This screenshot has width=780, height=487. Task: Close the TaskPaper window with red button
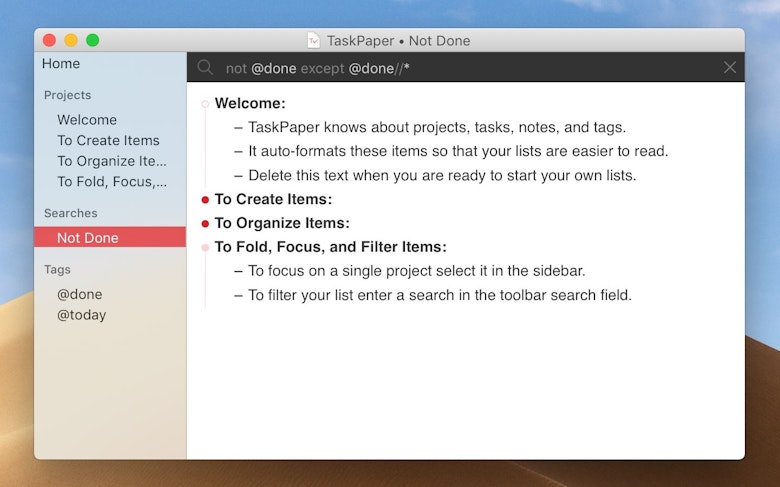pos(49,40)
